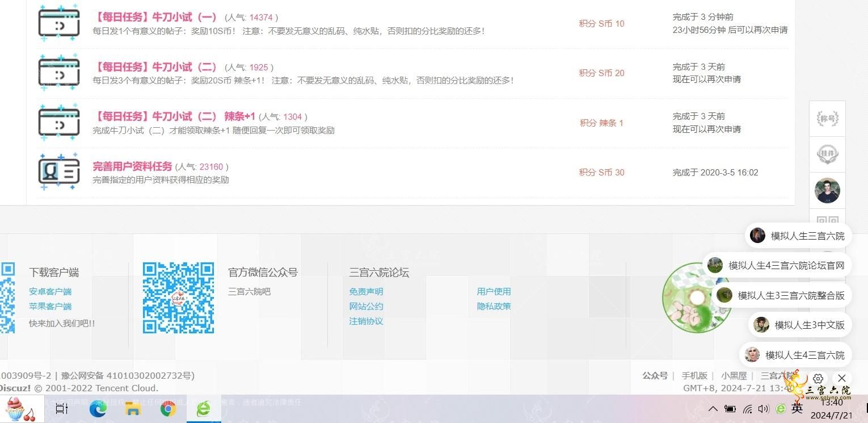This screenshot has height=423, width=868.
Task: Click the Discuz! copyright link
Action: click(15, 388)
